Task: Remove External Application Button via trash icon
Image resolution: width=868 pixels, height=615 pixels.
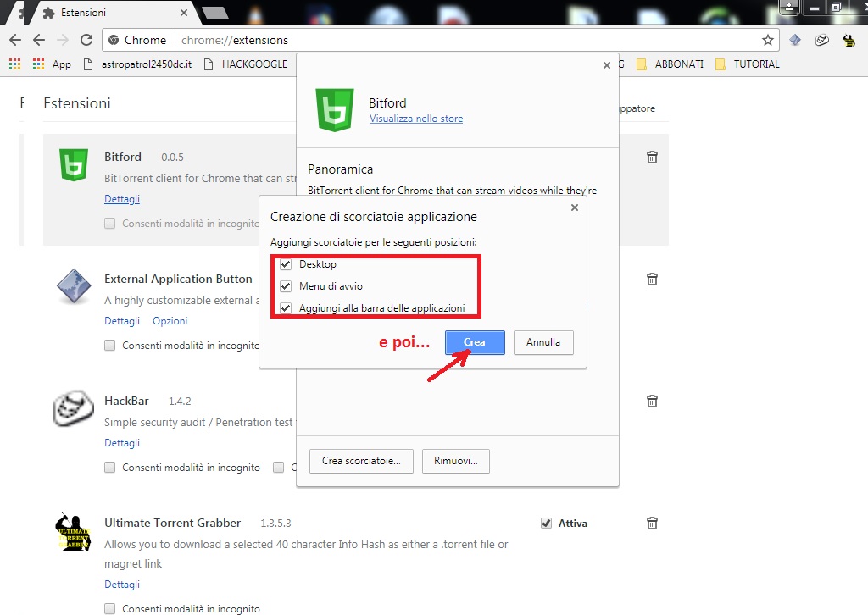Action: click(x=652, y=279)
